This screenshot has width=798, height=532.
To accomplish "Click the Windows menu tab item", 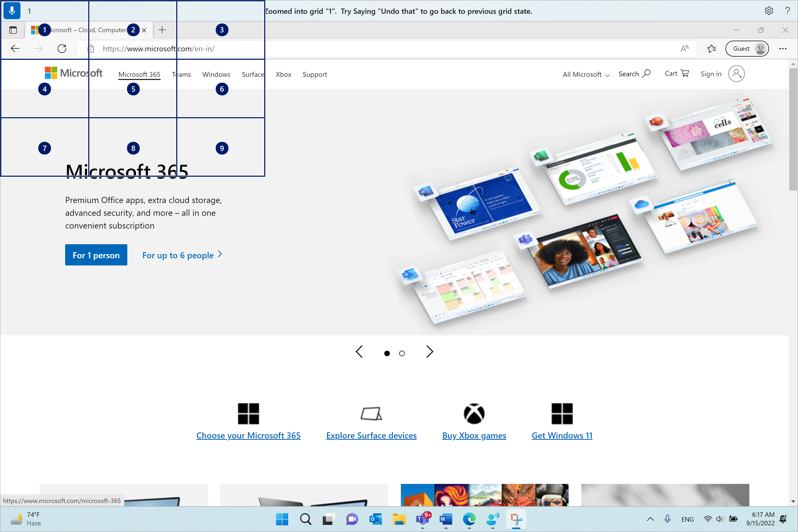I will pos(216,73).
